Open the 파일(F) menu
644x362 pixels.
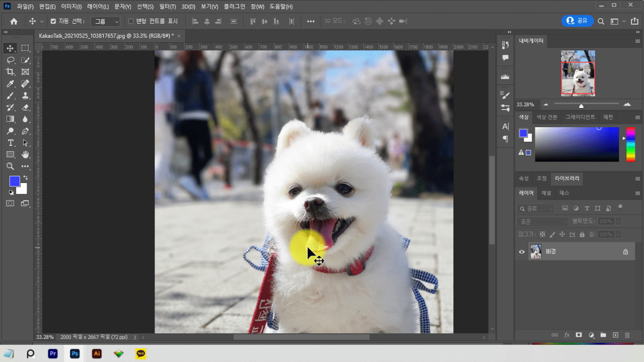pyautogui.click(x=25, y=7)
